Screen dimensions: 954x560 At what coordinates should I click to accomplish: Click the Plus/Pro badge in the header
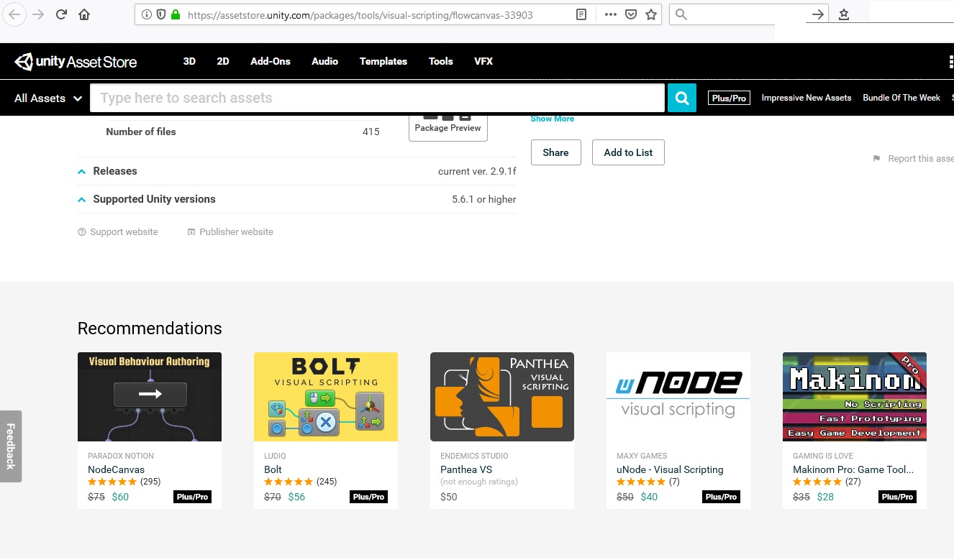click(729, 98)
